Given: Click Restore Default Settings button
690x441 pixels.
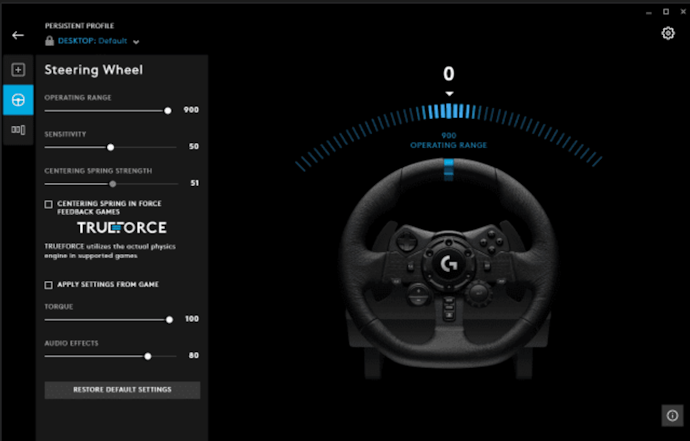Looking at the screenshot, I should (122, 390).
